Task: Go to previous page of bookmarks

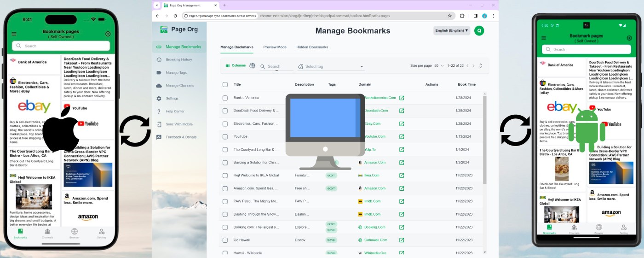Action: click(467, 65)
